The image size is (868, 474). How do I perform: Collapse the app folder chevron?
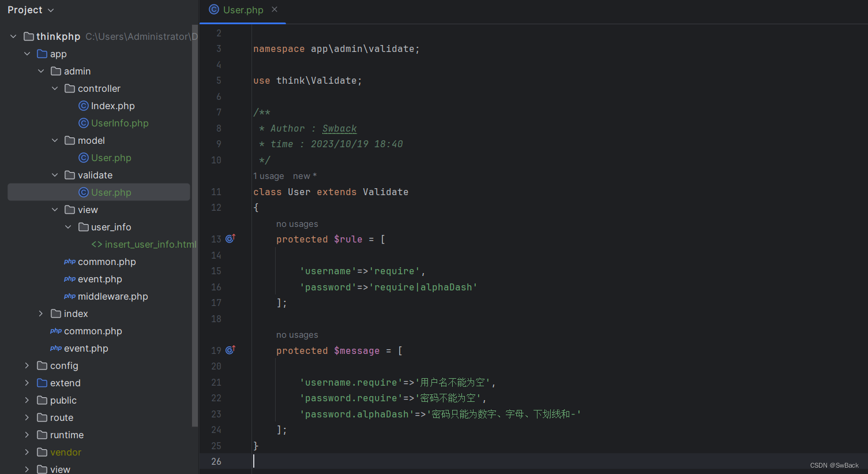(x=27, y=54)
